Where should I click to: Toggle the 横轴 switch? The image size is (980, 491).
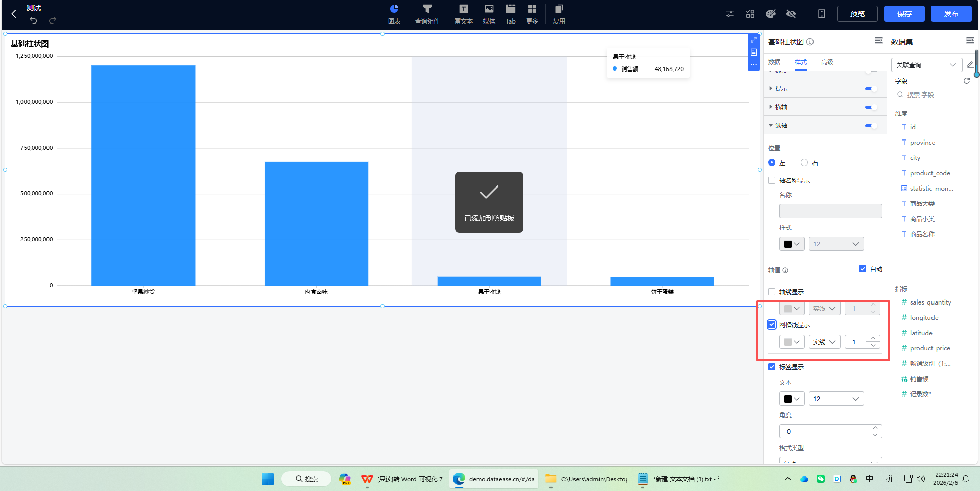pyautogui.click(x=871, y=107)
